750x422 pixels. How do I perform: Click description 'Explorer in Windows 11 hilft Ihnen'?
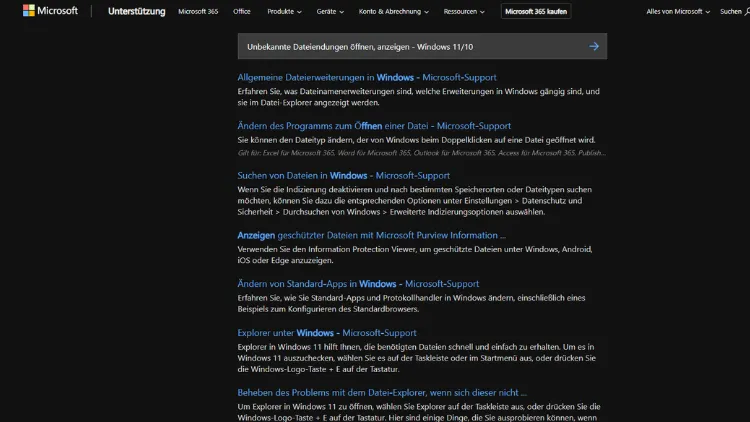[x=417, y=358]
